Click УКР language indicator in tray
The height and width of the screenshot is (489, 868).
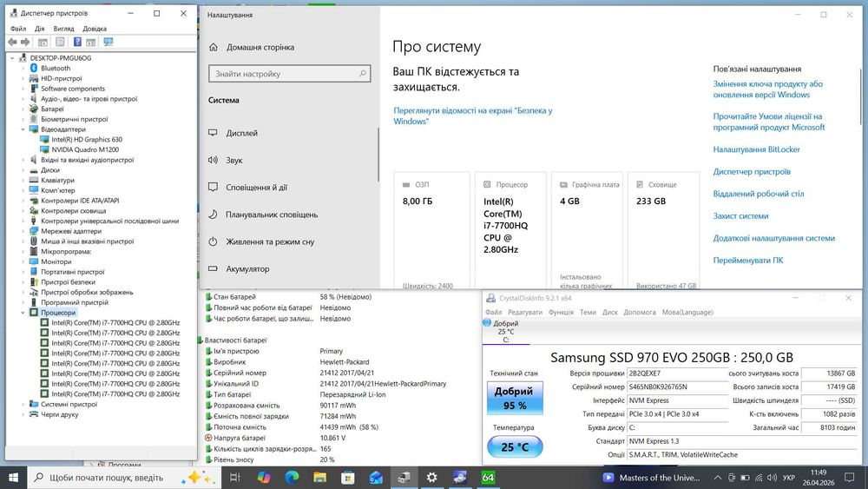789,478
